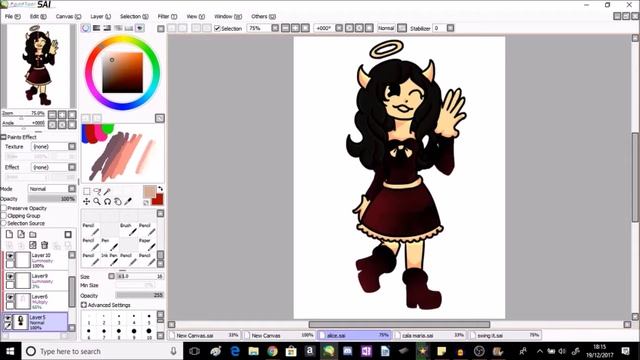Open the zoom percentage dropdown in toolbar
This screenshot has width=640, height=360.
(276, 28)
